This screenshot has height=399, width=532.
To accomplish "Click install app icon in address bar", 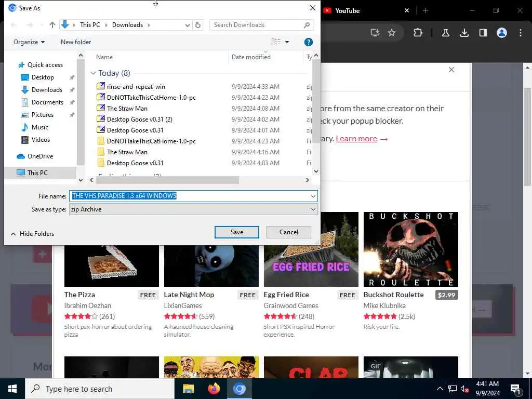I will (x=375, y=33).
